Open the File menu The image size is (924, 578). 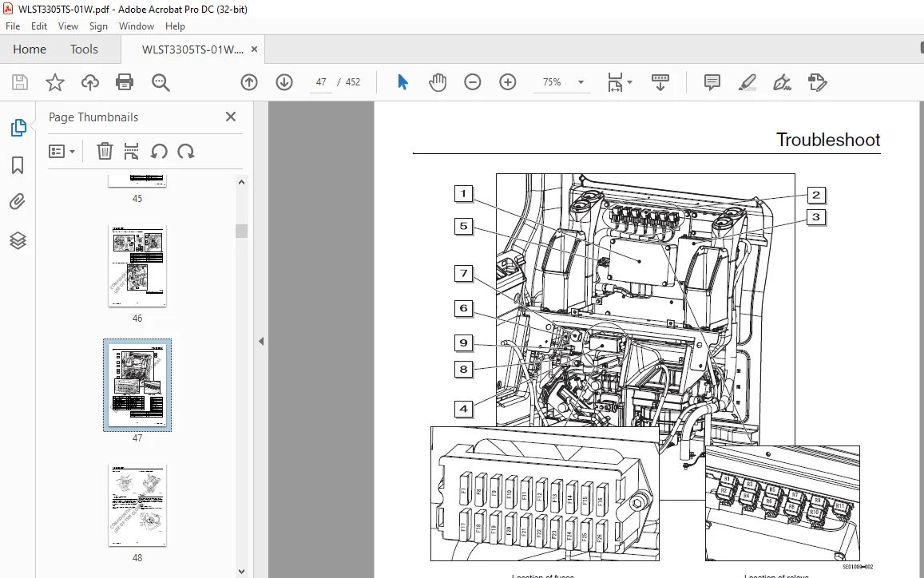12,26
